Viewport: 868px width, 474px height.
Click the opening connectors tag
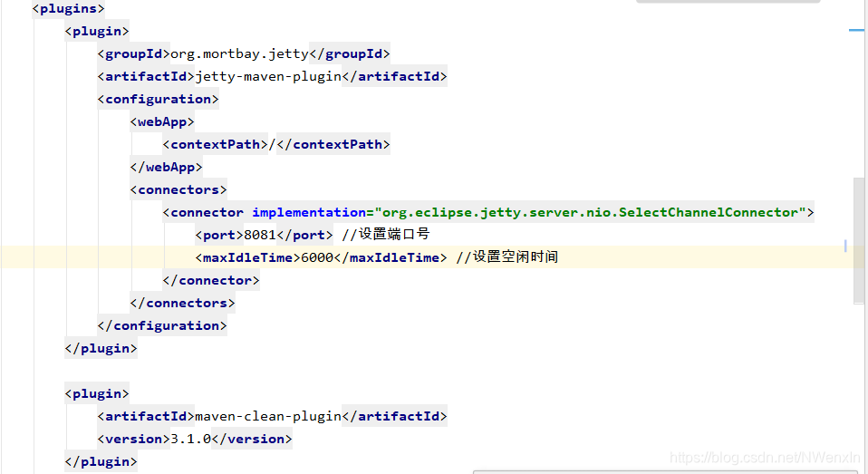(x=178, y=190)
